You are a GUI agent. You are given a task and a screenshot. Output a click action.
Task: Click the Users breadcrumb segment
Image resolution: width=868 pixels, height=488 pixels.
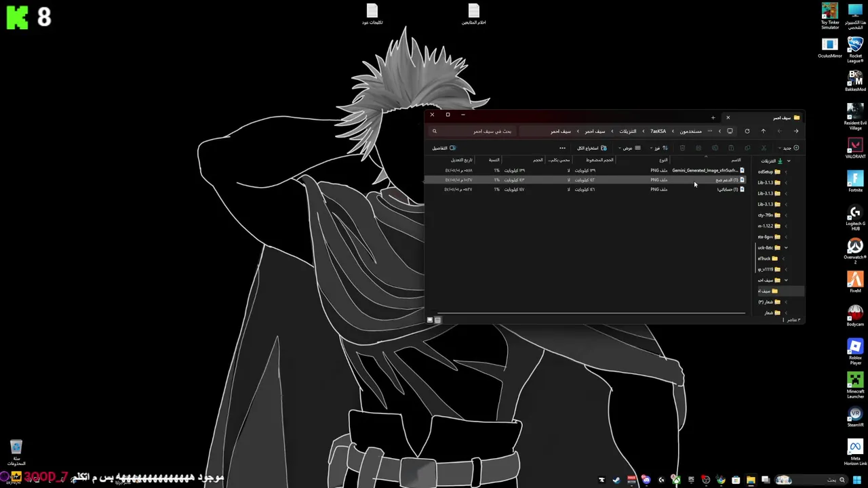click(x=691, y=131)
